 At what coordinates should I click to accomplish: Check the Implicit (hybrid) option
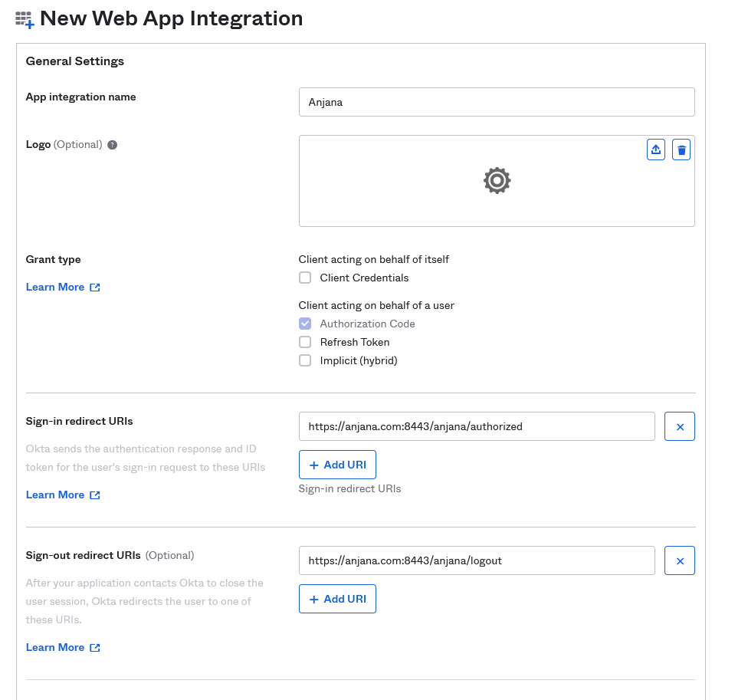coord(305,360)
